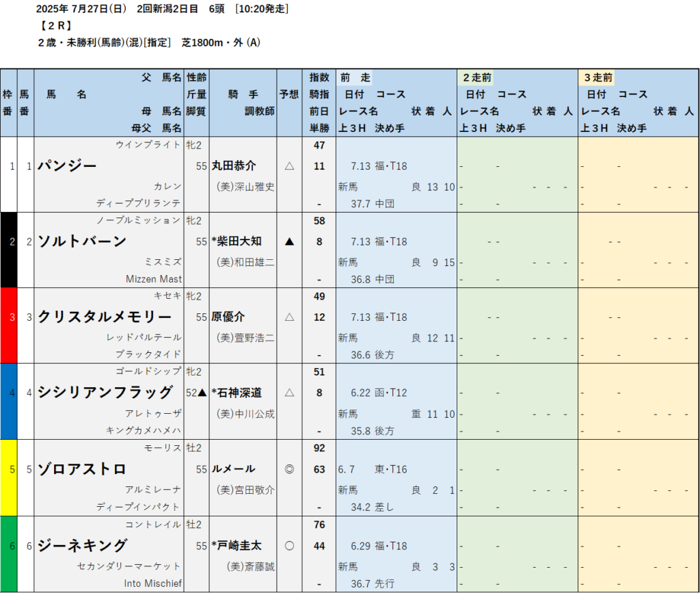Click the red frame 3 cell
The image size is (700, 593).
click(8, 326)
